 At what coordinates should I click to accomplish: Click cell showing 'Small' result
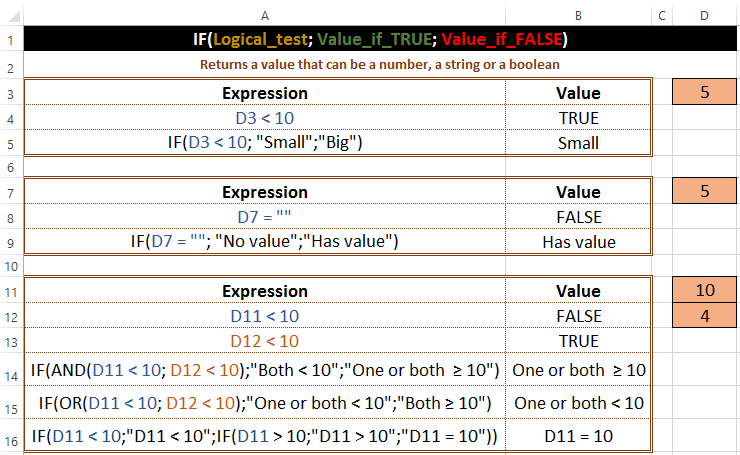578,143
